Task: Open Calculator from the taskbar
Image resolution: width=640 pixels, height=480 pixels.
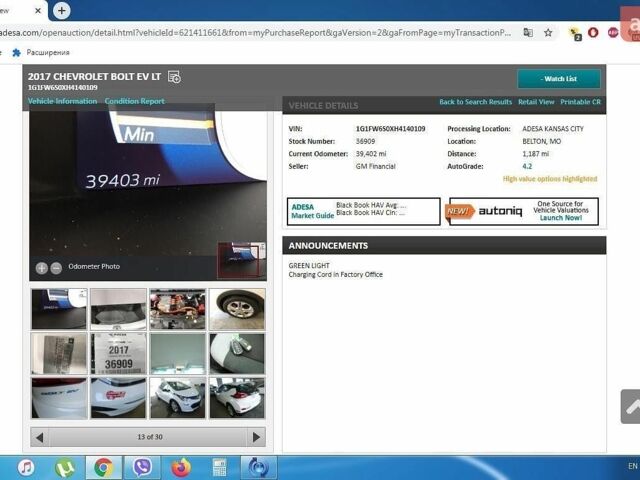Action: click(x=220, y=468)
